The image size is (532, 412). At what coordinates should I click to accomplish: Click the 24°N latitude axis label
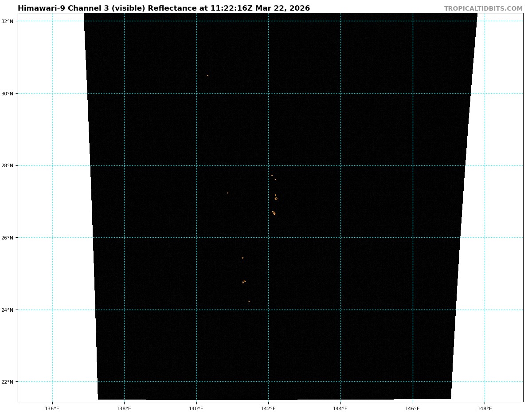point(9,310)
